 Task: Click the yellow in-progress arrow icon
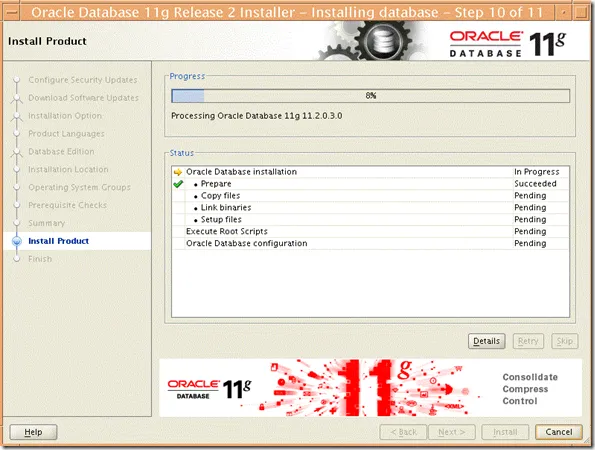click(x=178, y=172)
